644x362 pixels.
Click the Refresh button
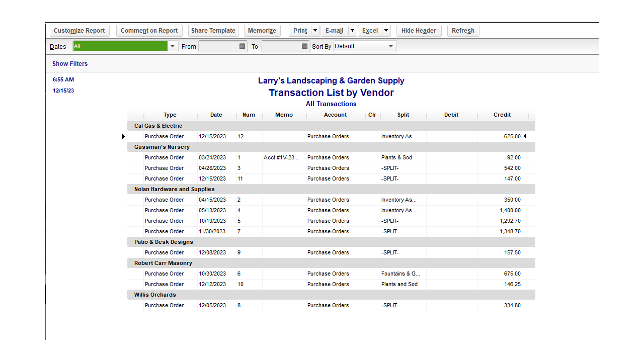point(463,30)
